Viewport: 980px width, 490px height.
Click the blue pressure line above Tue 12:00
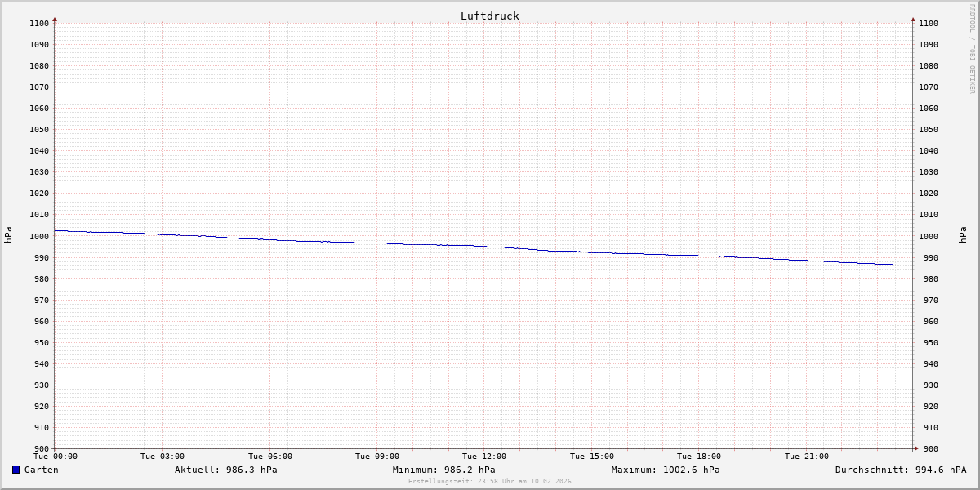point(484,246)
